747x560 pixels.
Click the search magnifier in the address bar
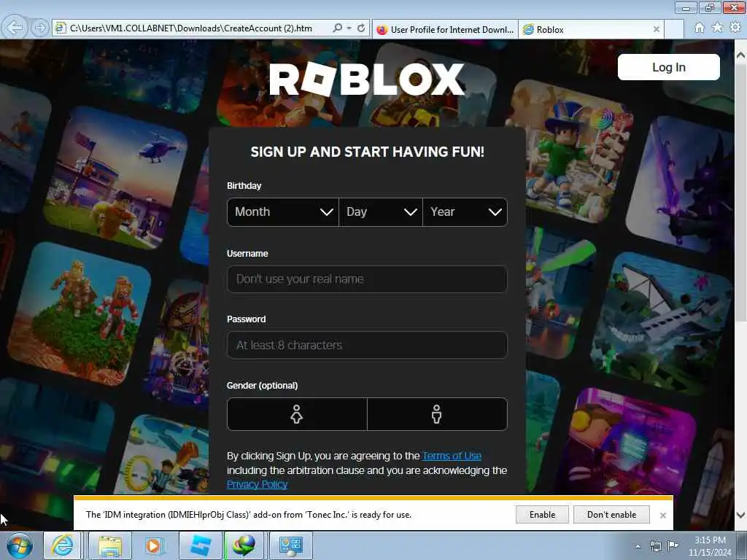pyautogui.click(x=337, y=28)
